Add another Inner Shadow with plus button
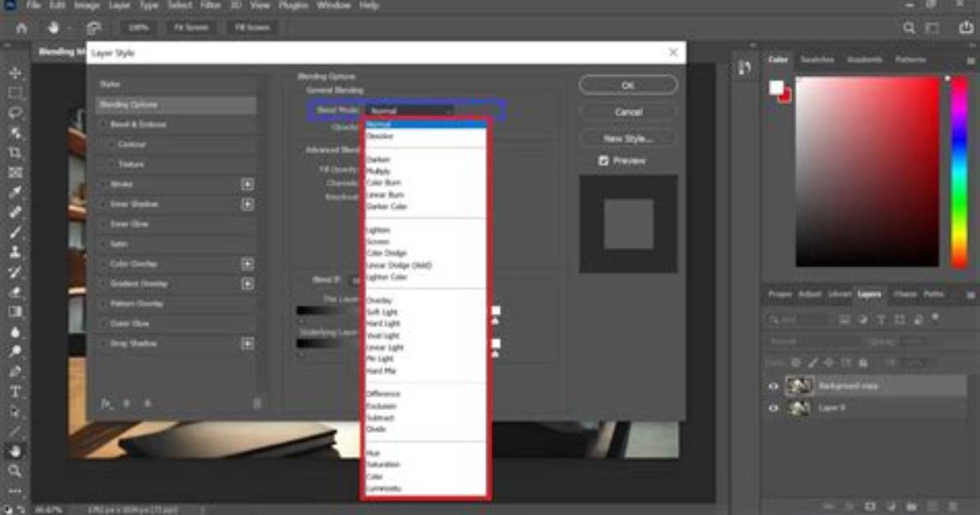980x515 pixels. pyautogui.click(x=247, y=204)
